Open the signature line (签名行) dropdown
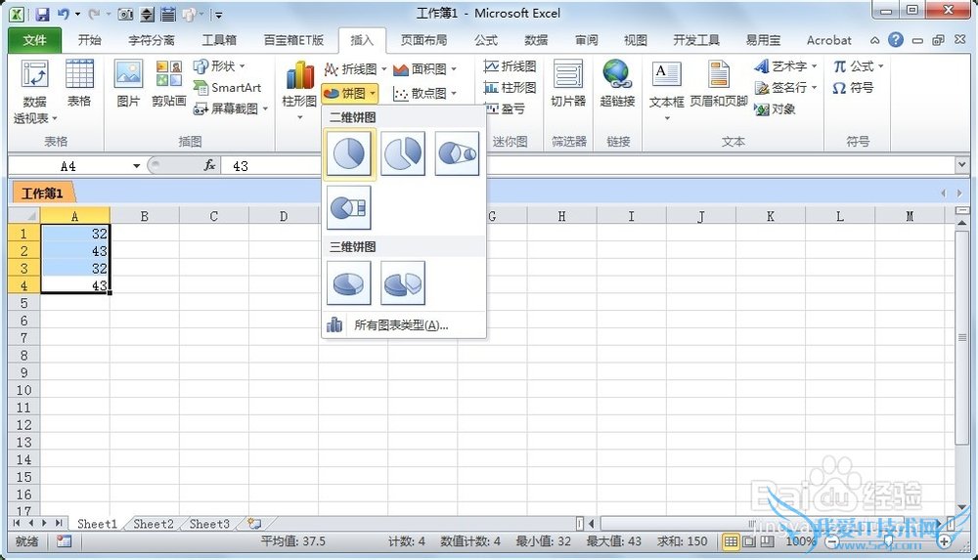The width and height of the screenshot is (978, 560). point(785,88)
